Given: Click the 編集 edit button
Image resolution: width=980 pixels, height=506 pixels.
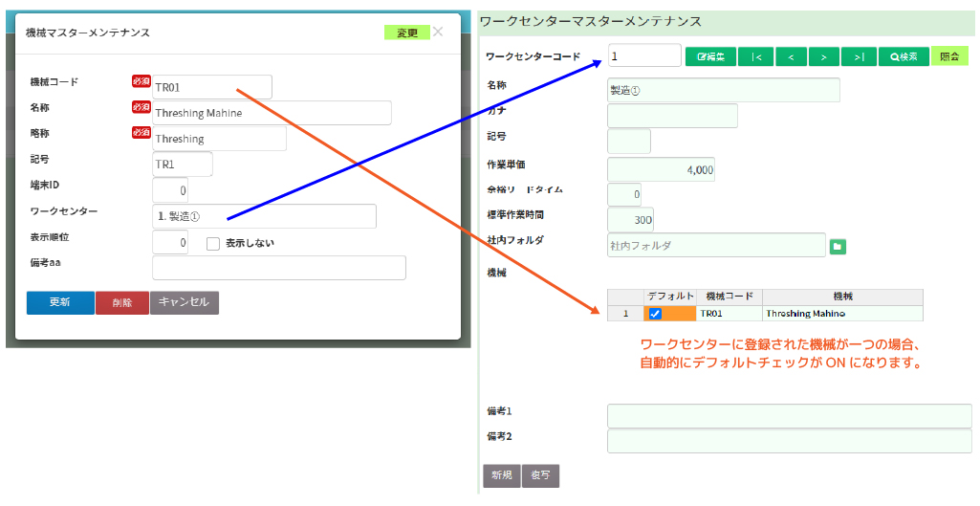Looking at the screenshot, I should click(x=710, y=56).
